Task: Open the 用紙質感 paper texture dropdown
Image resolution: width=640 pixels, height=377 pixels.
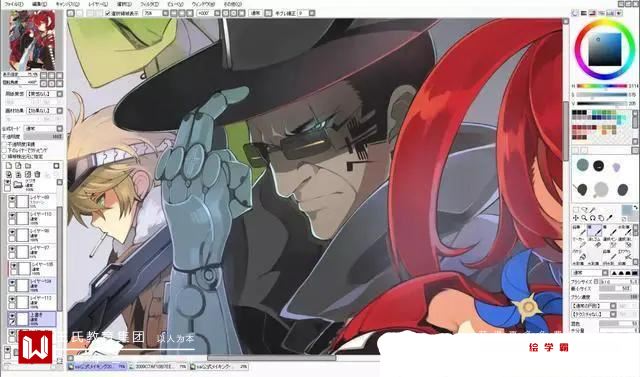Action: pos(60,94)
